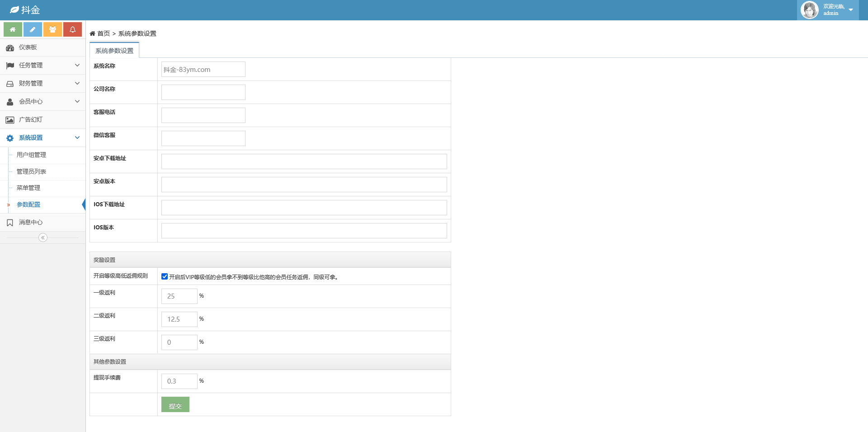Expand the 财务管理 menu chevron

click(x=77, y=83)
